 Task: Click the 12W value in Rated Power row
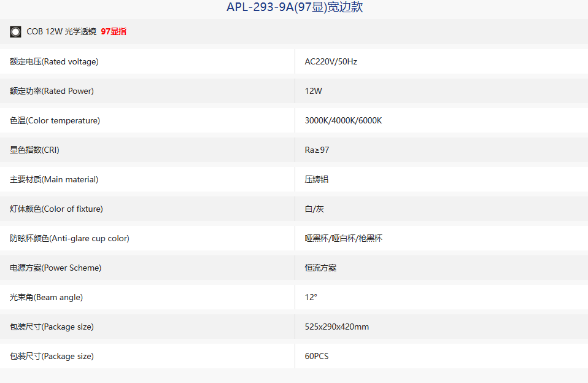[x=313, y=91]
